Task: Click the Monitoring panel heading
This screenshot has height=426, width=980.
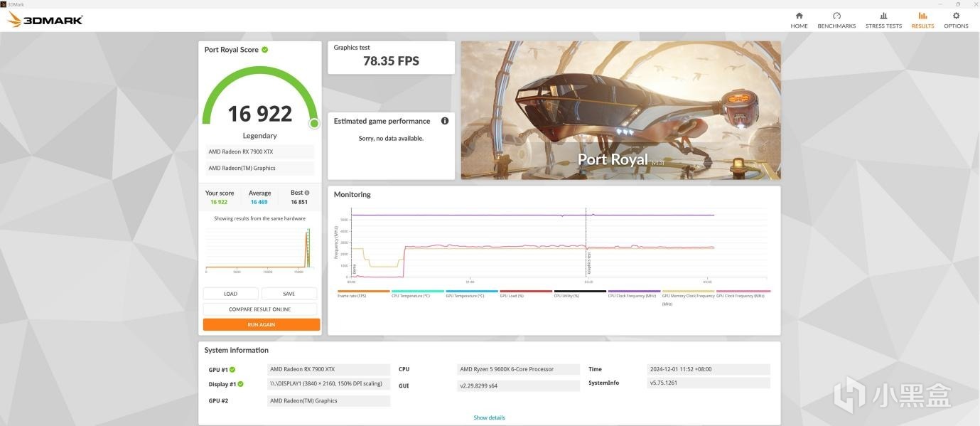Action: point(352,195)
